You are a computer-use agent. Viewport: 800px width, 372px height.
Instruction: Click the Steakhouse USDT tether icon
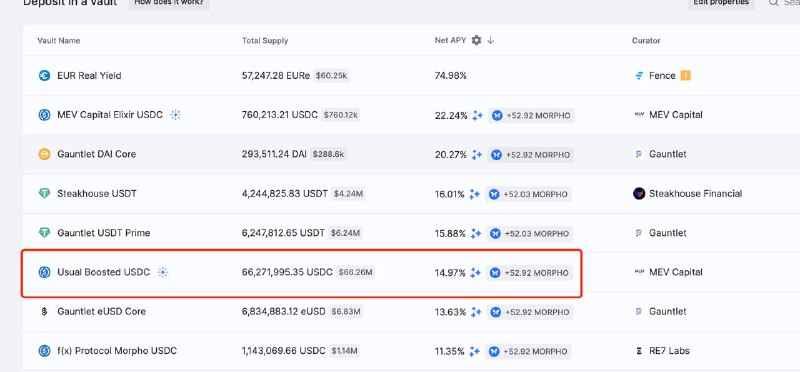click(44, 193)
